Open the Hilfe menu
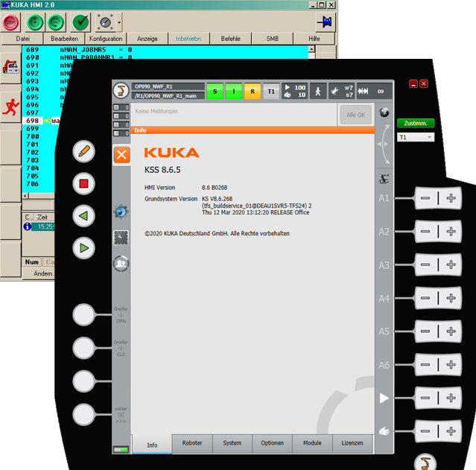The image size is (476, 470). coord(314,39)
